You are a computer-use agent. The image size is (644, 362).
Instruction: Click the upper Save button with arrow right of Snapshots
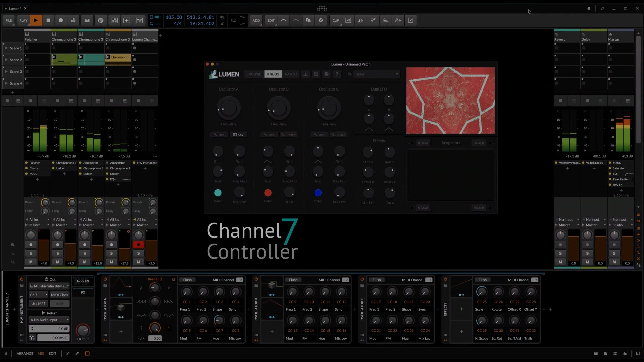point(479,143)
